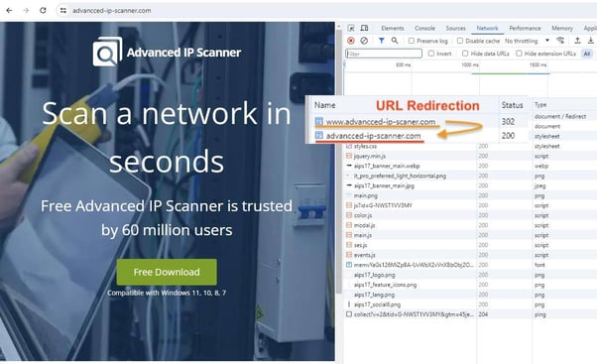
Task: Switch to the Memory tab
Action: point(562,28)
